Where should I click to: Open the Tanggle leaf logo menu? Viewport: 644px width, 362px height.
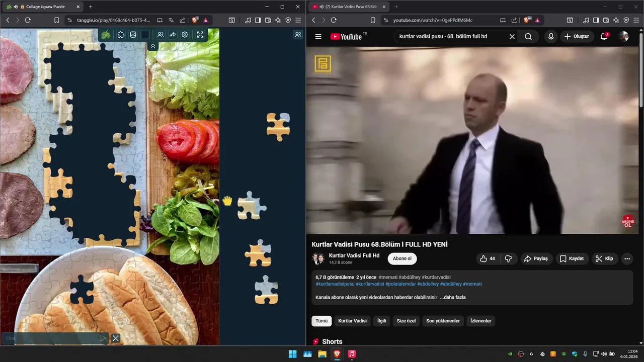(106, 35)
